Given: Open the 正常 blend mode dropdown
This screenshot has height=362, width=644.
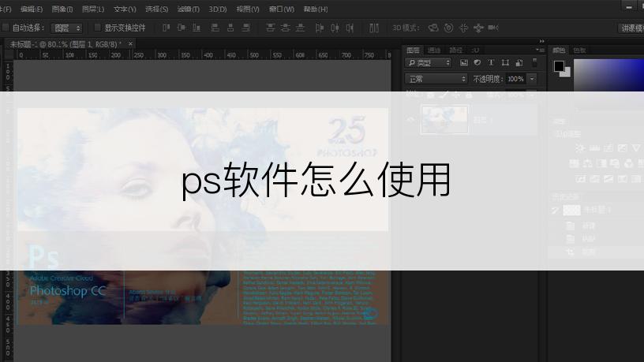Looking at the screenshot, I should [436, 79].
